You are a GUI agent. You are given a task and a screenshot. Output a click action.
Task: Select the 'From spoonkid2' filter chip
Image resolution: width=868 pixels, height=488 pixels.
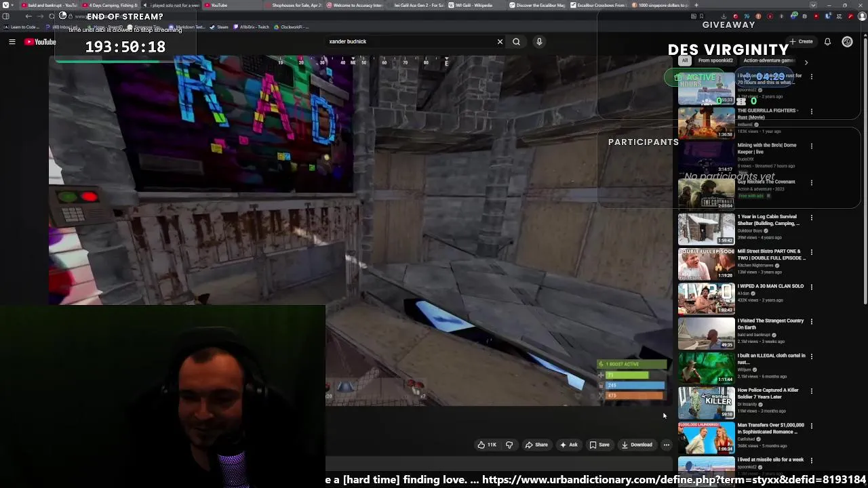715,60
